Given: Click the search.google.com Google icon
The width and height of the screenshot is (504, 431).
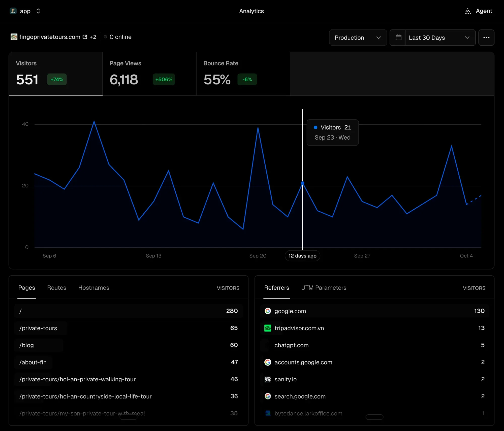Looking at the screenshot, I should 268,396.
